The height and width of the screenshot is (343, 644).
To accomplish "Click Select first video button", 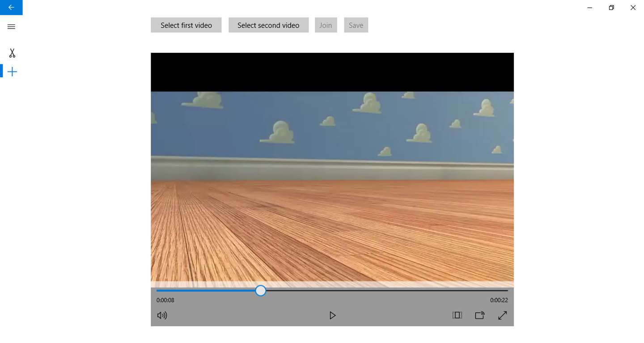I will point(186,25).
